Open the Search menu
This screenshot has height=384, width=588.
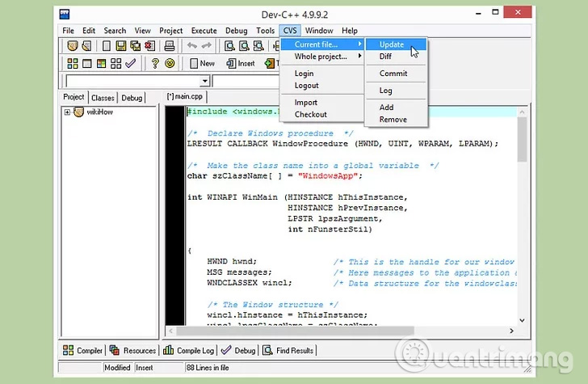[115, 31]
